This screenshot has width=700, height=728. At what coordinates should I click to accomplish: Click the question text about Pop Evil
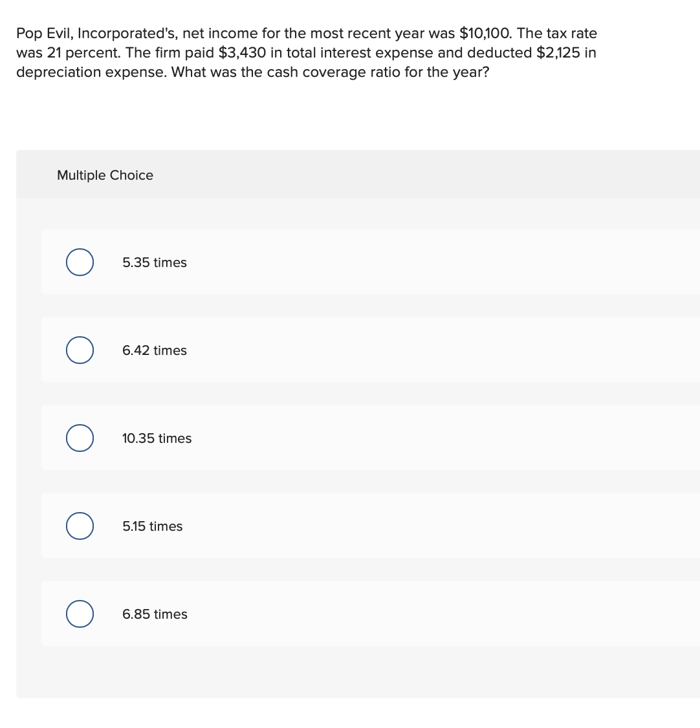pyautogui.click(x=307, y=52)
